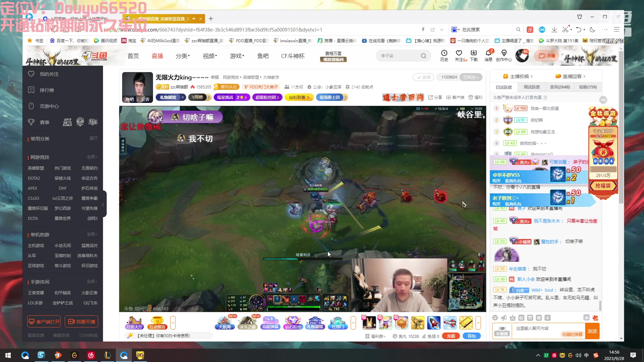Viewport: 644px width, 362px height.
Task: Open the 分类 dropdown in top navigation
Action: tap(182, 56)
